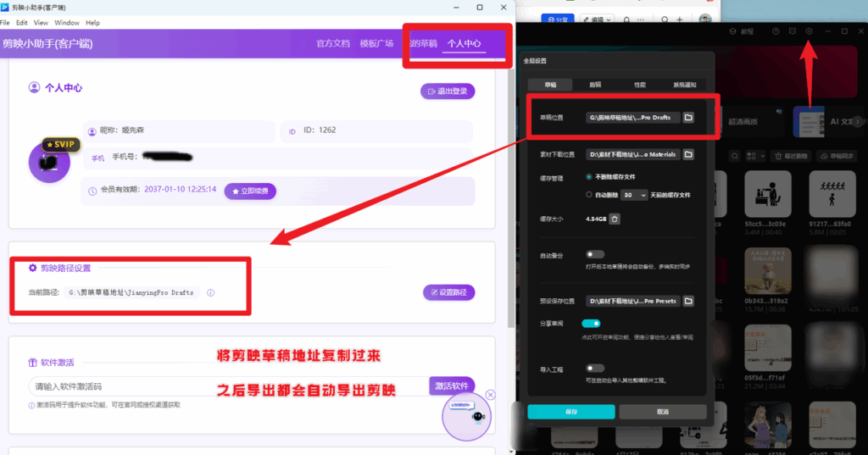Viewport: 868px width, 455px height.
Task: Select the 自动删除 radio button
Action: pos(589,195)
